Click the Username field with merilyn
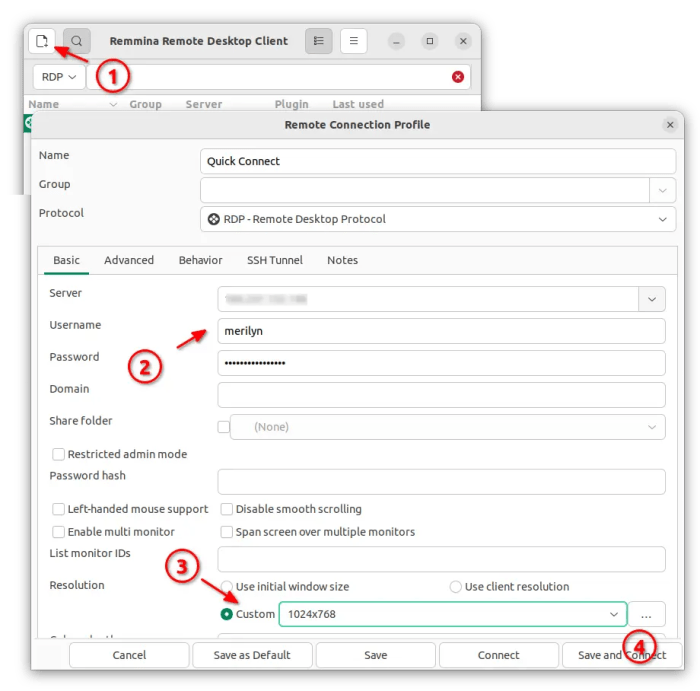 [x=442, y=331]
